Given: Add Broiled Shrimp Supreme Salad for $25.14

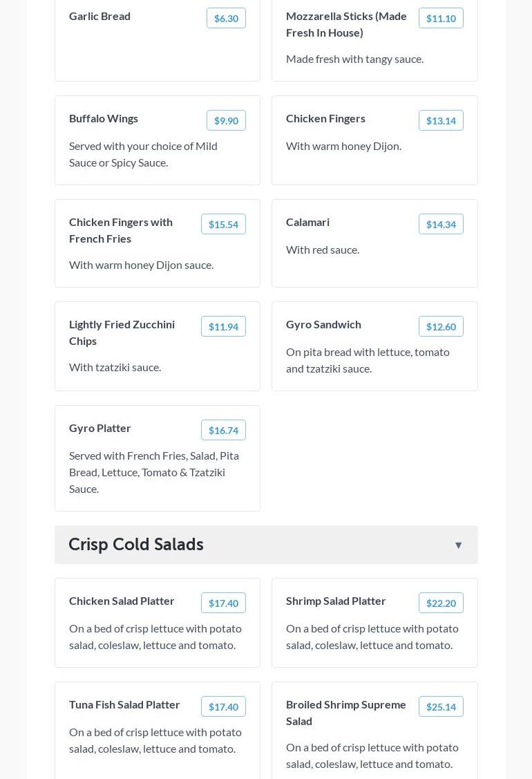Looking at the screenshot, I should (441, 707).
